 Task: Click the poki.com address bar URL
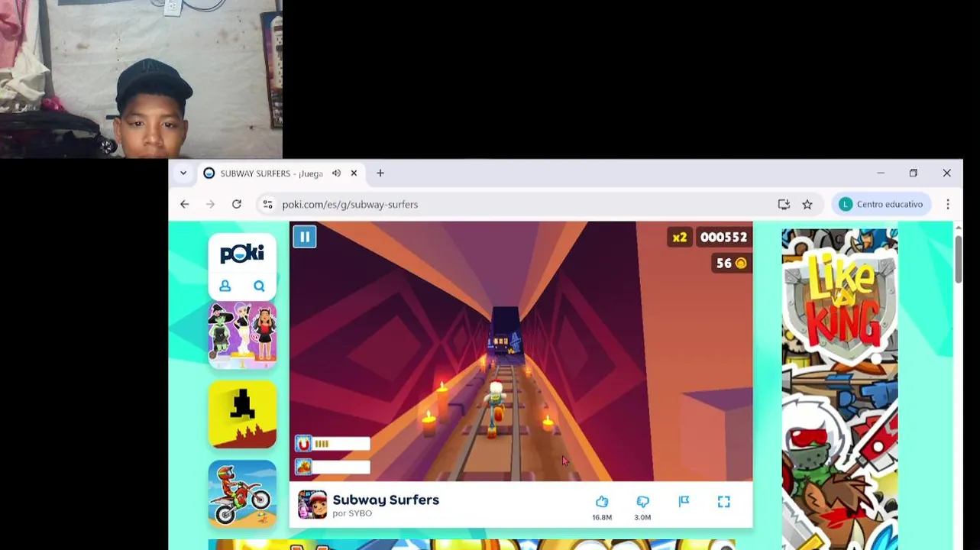[350, 205]
